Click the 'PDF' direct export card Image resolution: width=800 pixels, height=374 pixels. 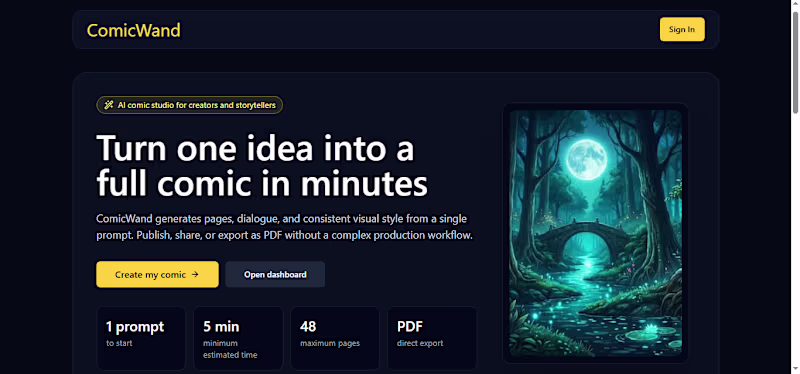[432, 338]
